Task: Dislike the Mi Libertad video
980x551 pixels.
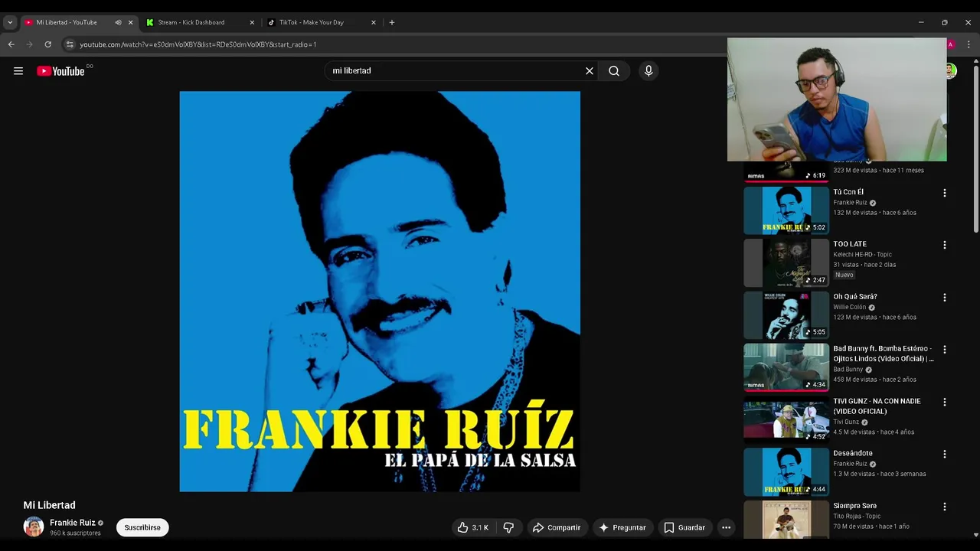Action: tap(508, 527)
